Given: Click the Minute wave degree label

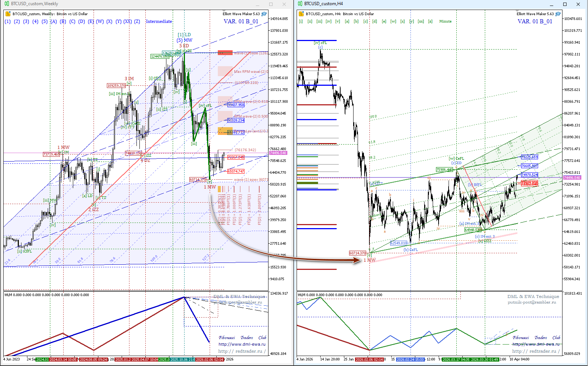Looking at the screenshot, I should (445, 21).
